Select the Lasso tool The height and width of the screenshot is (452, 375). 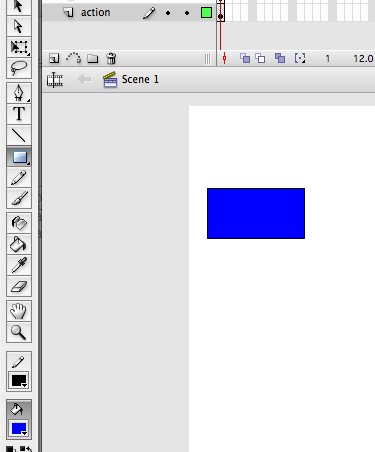(x=19, y=68)
